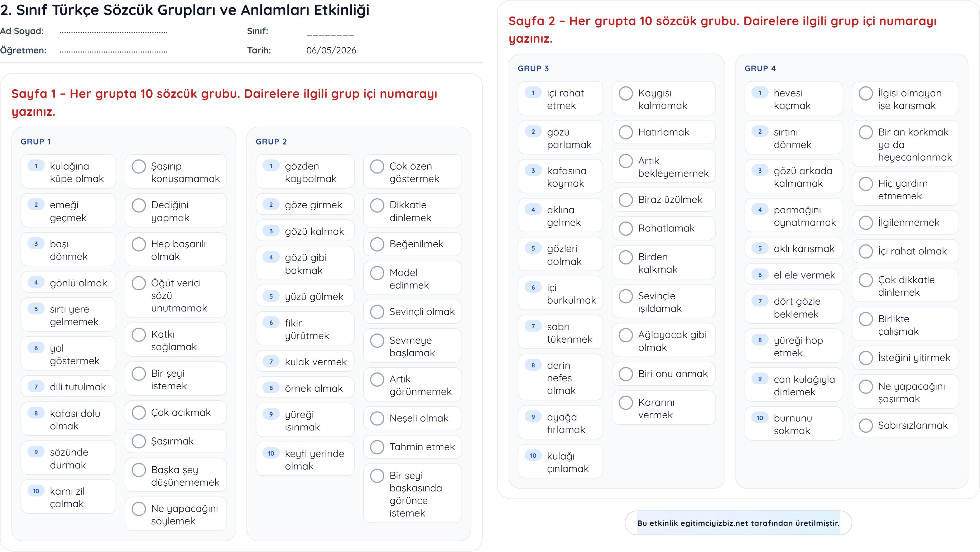Click number badge 7 beside 'dili tutulmak'
The width and height of the screenshot is (980, 552).
point(36,387)
